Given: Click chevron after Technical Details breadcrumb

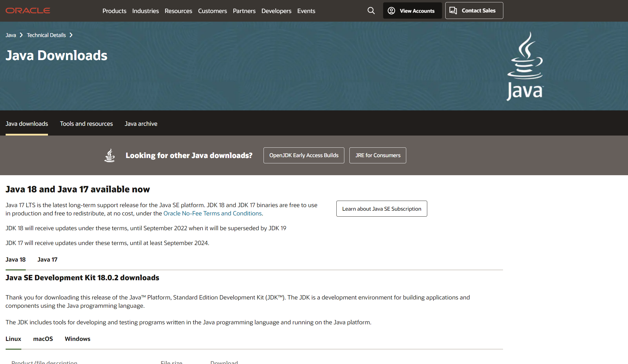Looking at the screenshot, I should coord(71,35).
